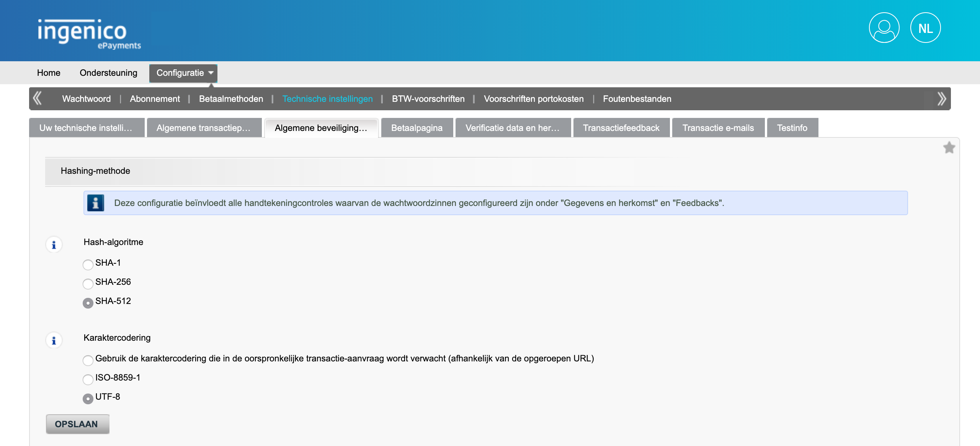Click the info icon next to Karaktercodering

[x=54, y=340]
